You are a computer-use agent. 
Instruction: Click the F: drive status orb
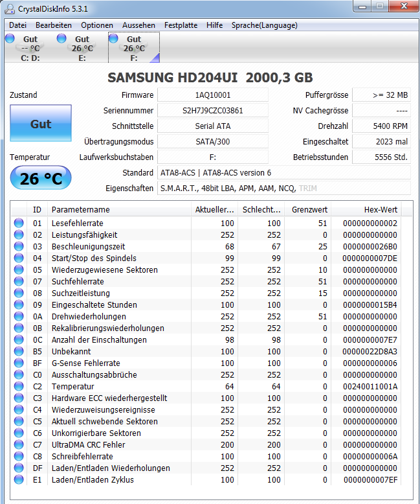point(113,38)
